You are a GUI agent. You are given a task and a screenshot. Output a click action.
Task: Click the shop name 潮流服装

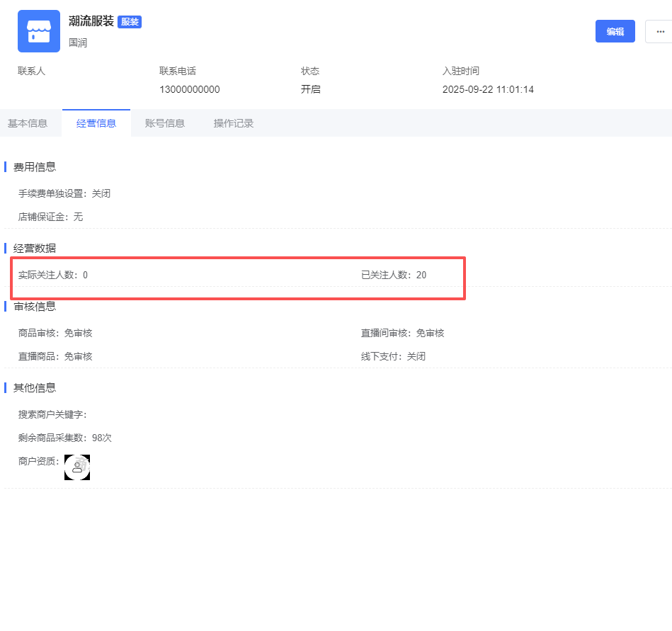[x=91, y=21]
